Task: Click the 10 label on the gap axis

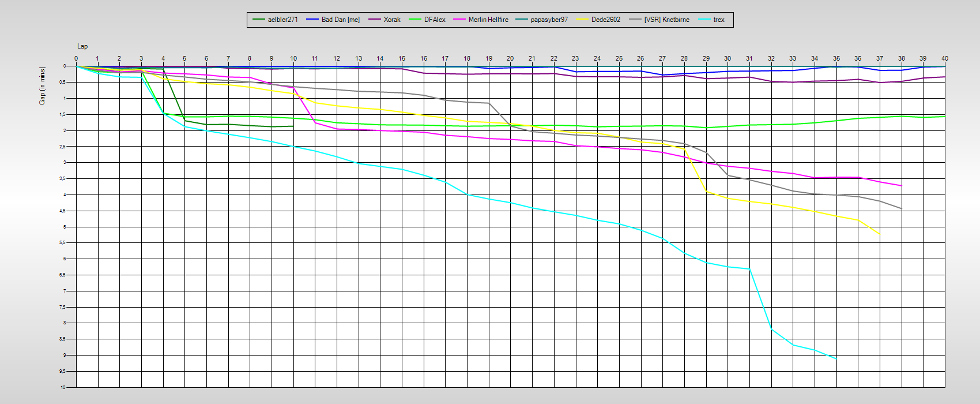Action: pos(63,387)
